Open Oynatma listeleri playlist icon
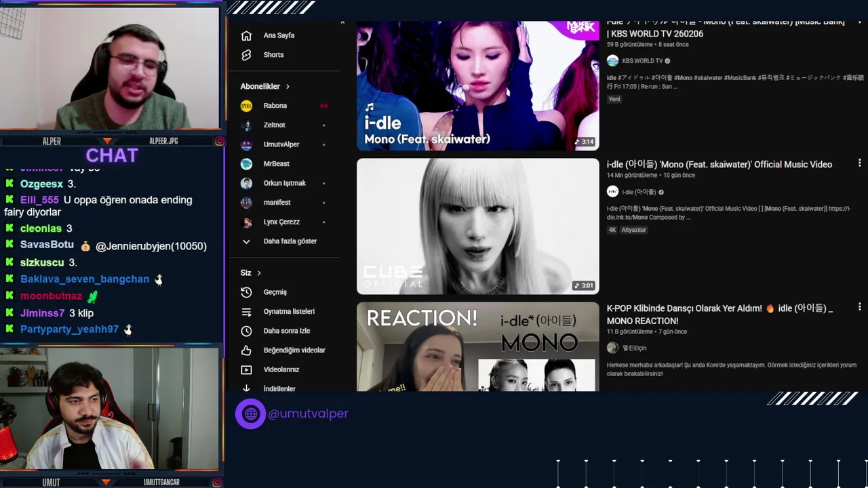 click(x=246, y=312)
